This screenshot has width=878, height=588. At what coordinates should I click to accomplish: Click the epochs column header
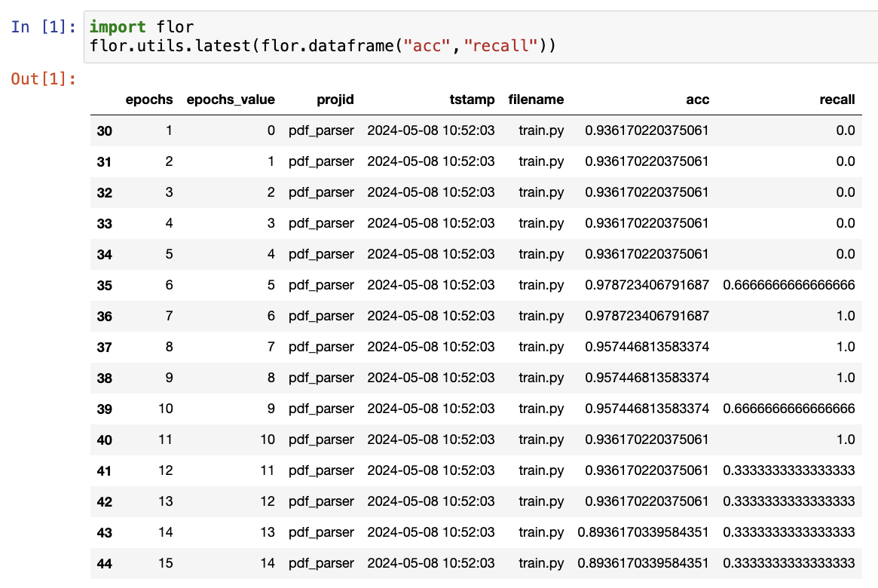click(x=149, y=100)
